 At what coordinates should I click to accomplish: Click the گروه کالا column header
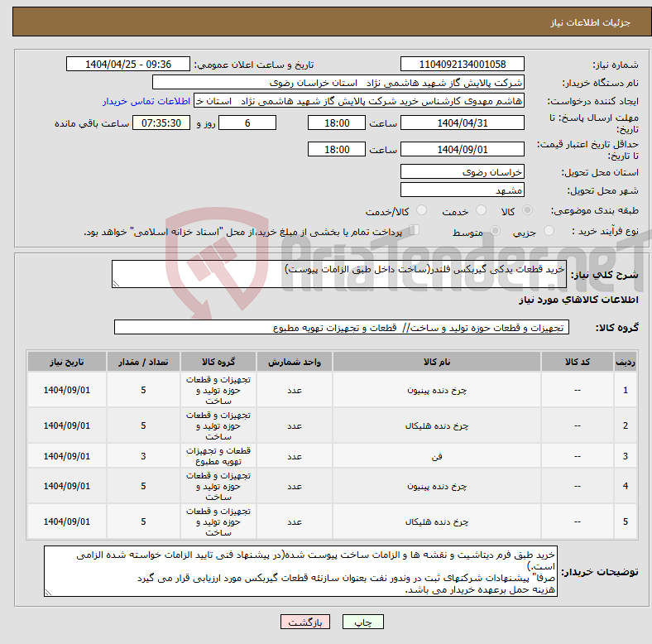click(218, 362)
